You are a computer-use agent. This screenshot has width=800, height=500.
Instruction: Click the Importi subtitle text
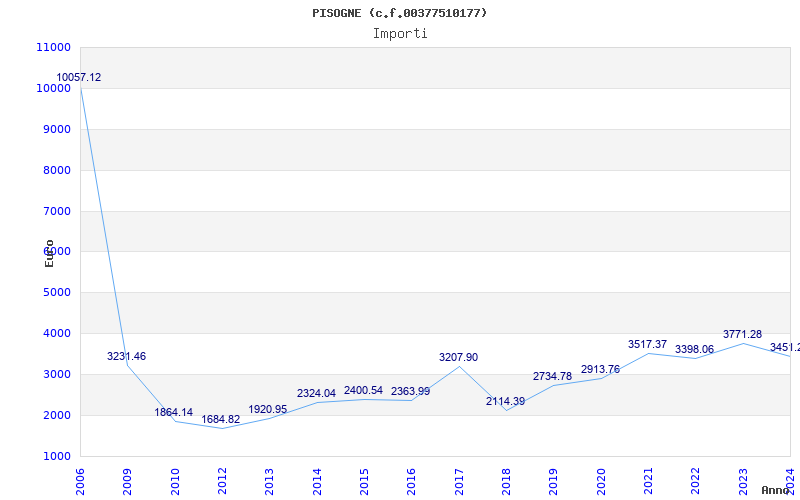[400, 33]
